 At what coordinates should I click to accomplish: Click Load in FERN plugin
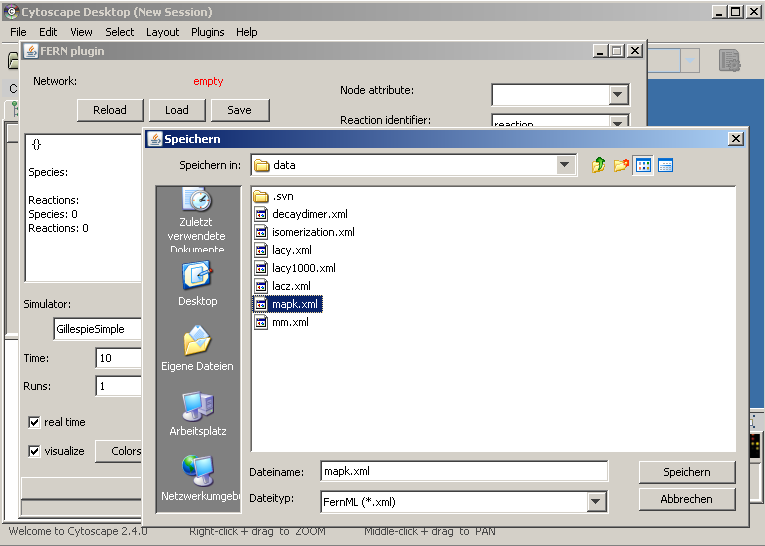click(177, 110)
